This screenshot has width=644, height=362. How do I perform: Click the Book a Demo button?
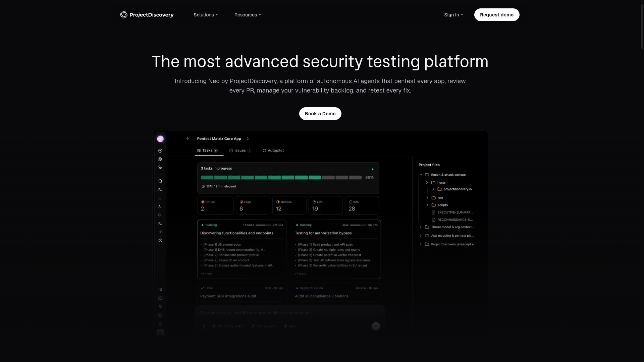pyautogui.click(x=320, y=114)
